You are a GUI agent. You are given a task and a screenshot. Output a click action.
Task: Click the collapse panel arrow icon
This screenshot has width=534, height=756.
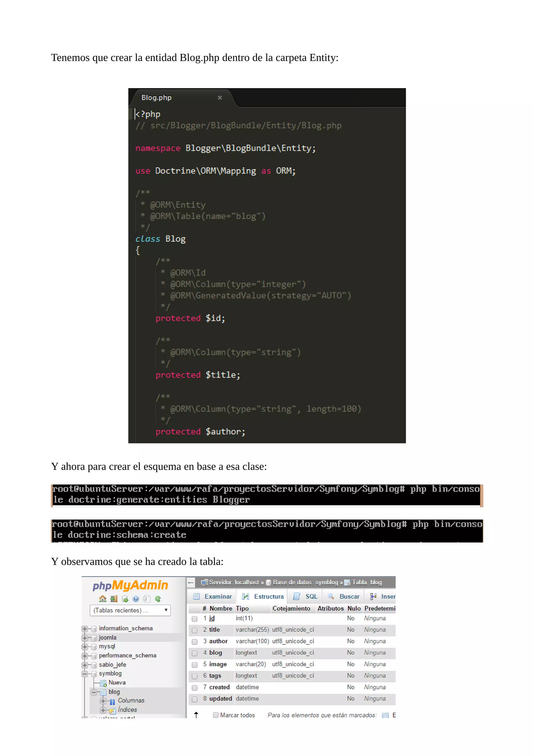pyautogui.click(x=191, y=583)
